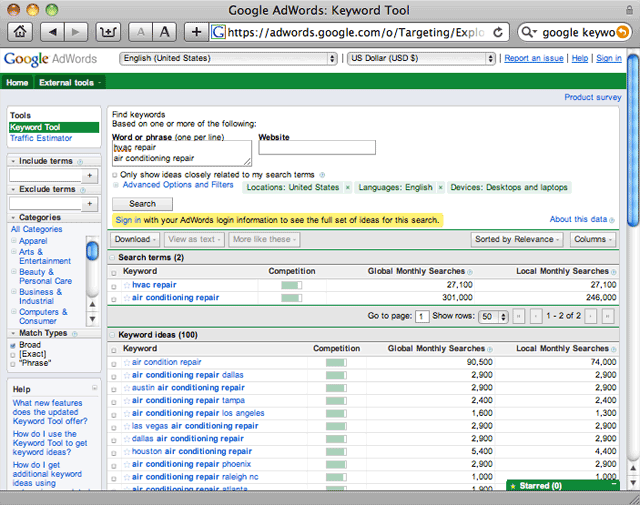Click the browser Home icon
640x505 pixels.
20,32
